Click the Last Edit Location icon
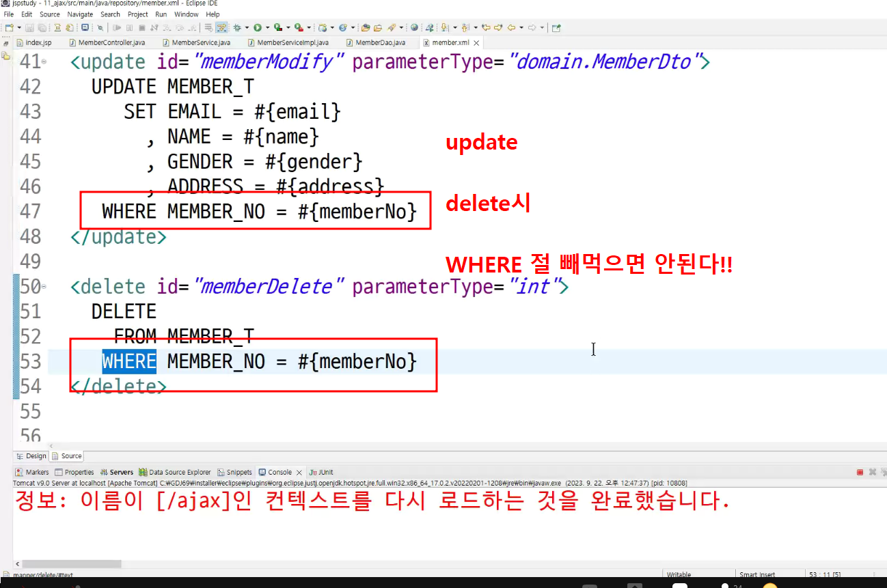The height and width of the screenshot is (588, 887). [486, 28]
